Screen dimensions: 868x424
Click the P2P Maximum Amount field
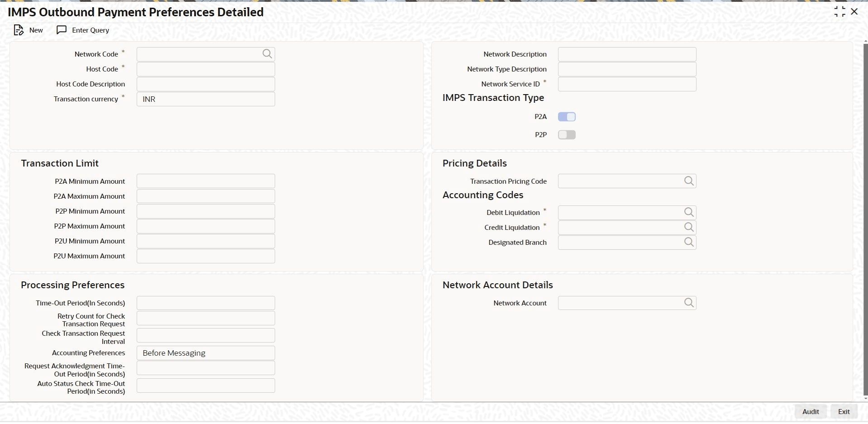[206, 226]
